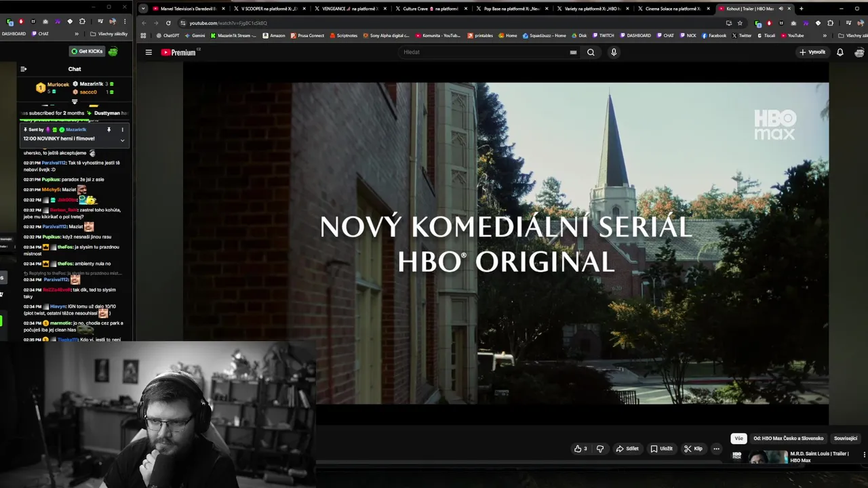Dislike the video with thumbs-down button
Image resolution: width=868 pixels, height=488 pixels.
pyautogui.click(x=600, y=449)
